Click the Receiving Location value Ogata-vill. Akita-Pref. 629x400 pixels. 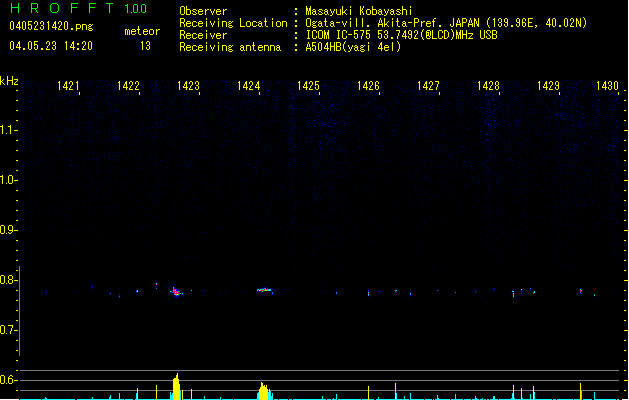372,23
